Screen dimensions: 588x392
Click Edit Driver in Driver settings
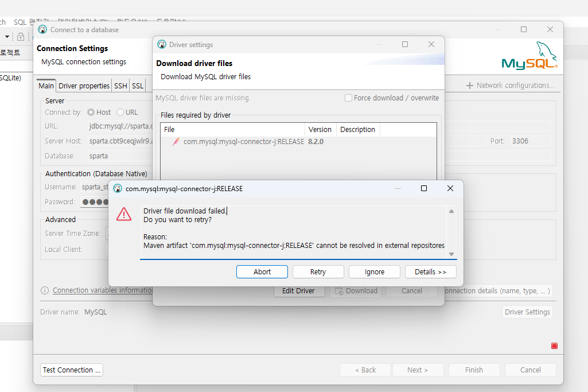tap(299, 291)
